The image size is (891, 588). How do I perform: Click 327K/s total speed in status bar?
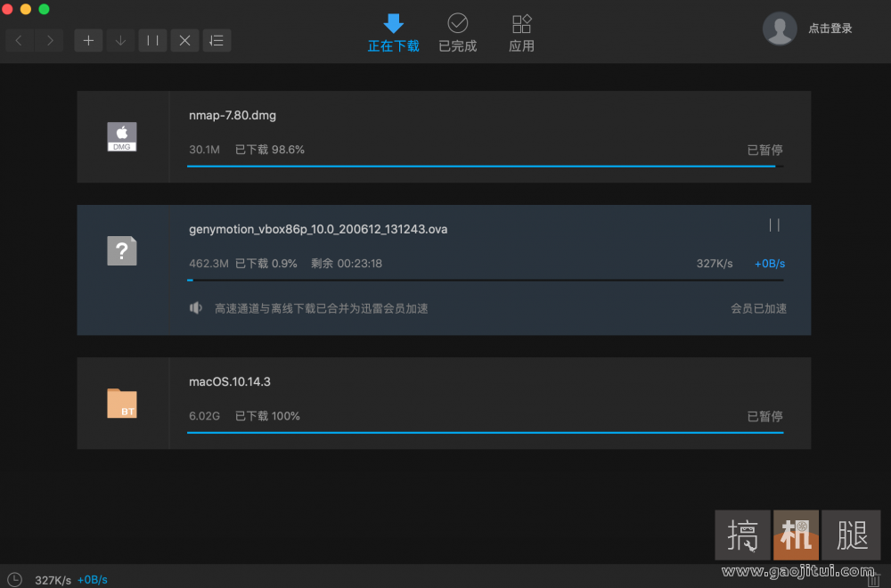(x=53, y=580)
